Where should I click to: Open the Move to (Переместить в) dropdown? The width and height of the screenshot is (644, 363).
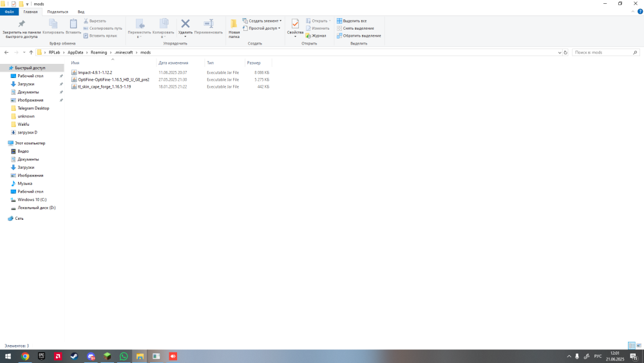click(139, 29)
